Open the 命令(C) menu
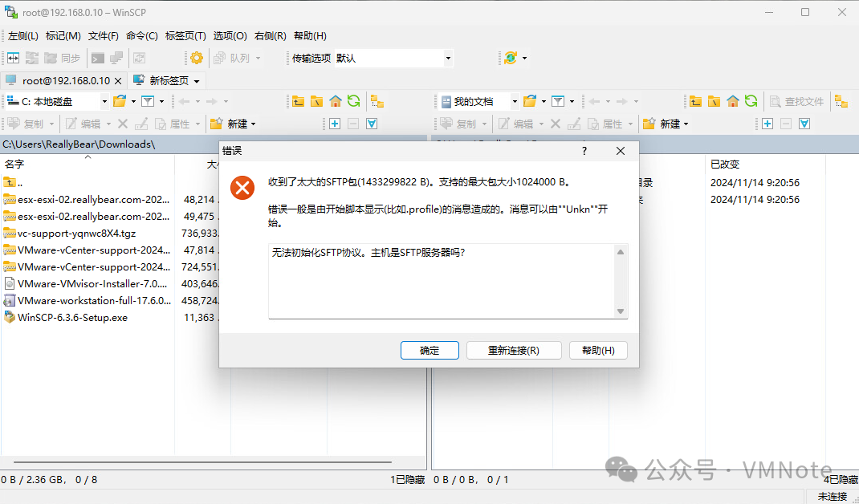This screenshot has height=504, width=859. [142, 35]
